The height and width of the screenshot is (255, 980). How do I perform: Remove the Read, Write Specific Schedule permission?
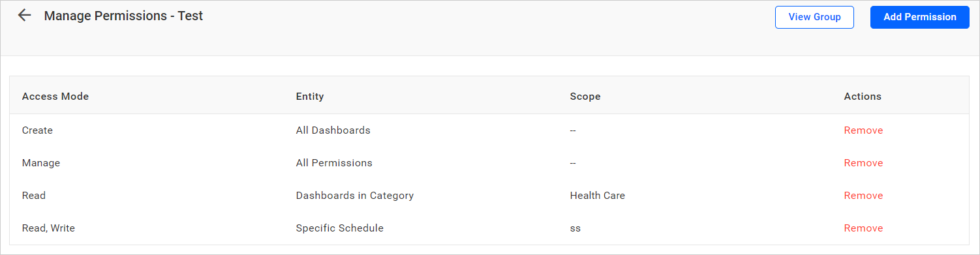tap(863, 228)
